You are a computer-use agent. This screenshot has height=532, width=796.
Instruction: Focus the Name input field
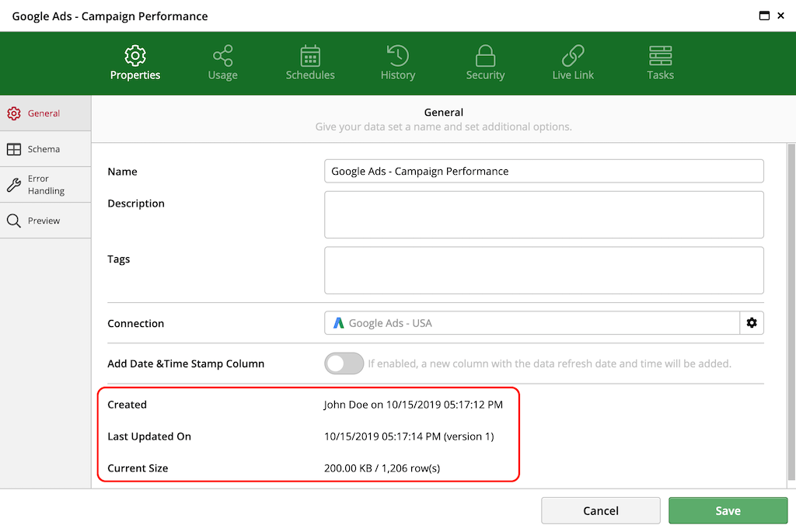pos(543,172)
